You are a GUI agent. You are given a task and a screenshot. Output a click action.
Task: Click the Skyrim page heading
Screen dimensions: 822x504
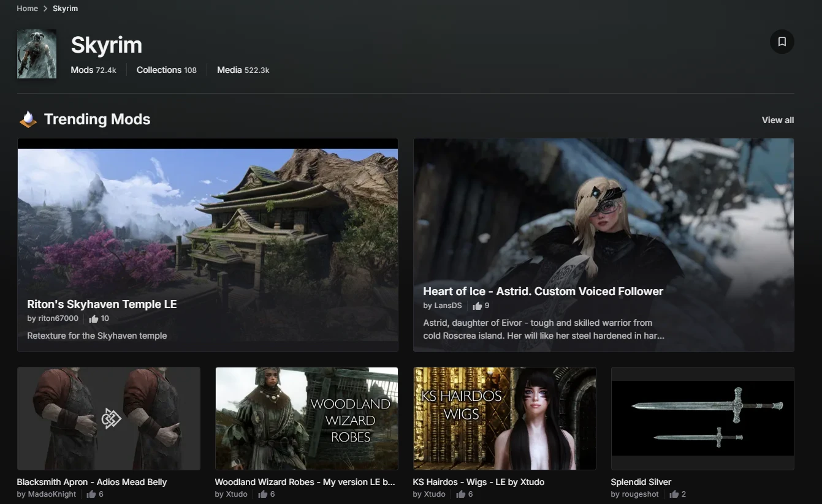click(107, 45)
